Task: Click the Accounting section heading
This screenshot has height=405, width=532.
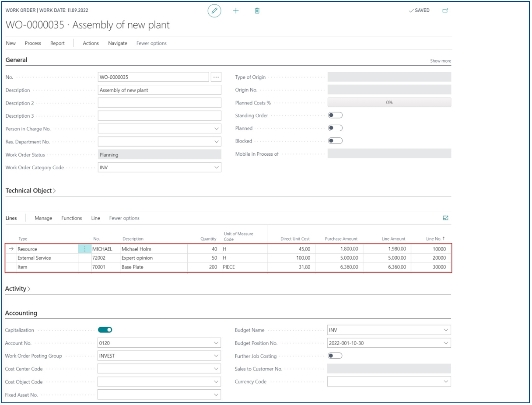Action: [21, 313]
